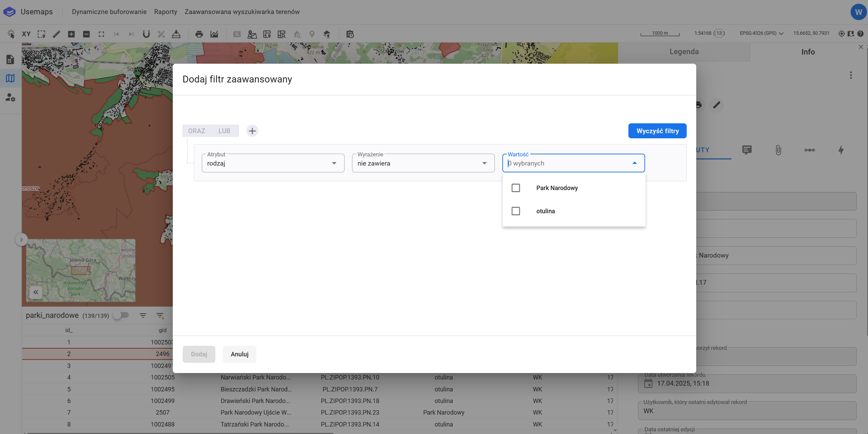The image size is (868, 434).
Task: Expand the Wyrażenie dropdown nie zawiera
Action: tap(423, 163)
